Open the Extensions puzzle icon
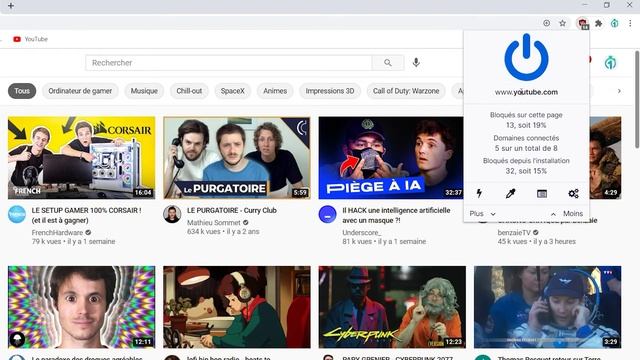This screenshot has width=640, height=360. (598, 23)
